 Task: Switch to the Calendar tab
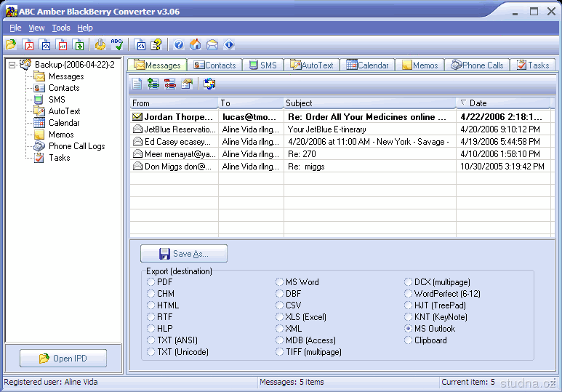367,65
